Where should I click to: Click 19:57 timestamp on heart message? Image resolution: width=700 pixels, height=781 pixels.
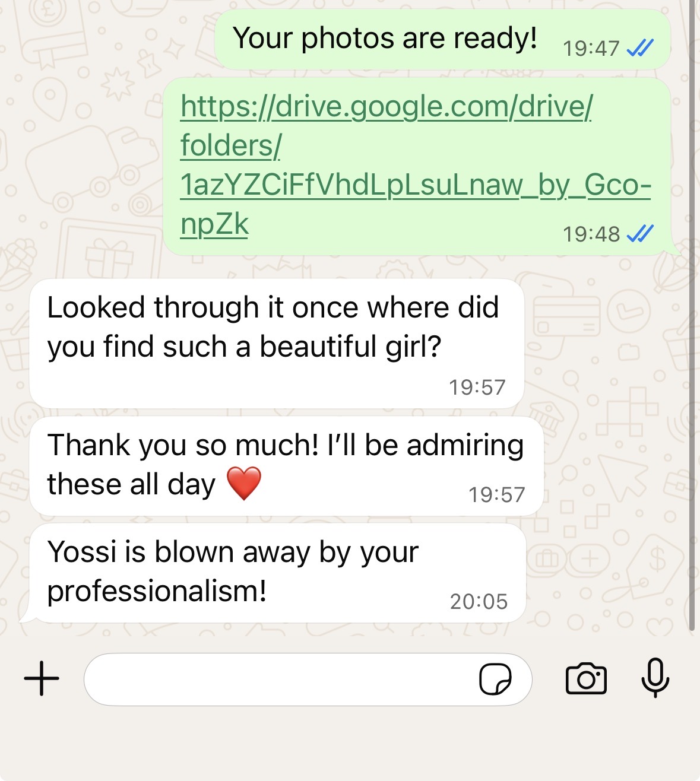click(496, 494)
